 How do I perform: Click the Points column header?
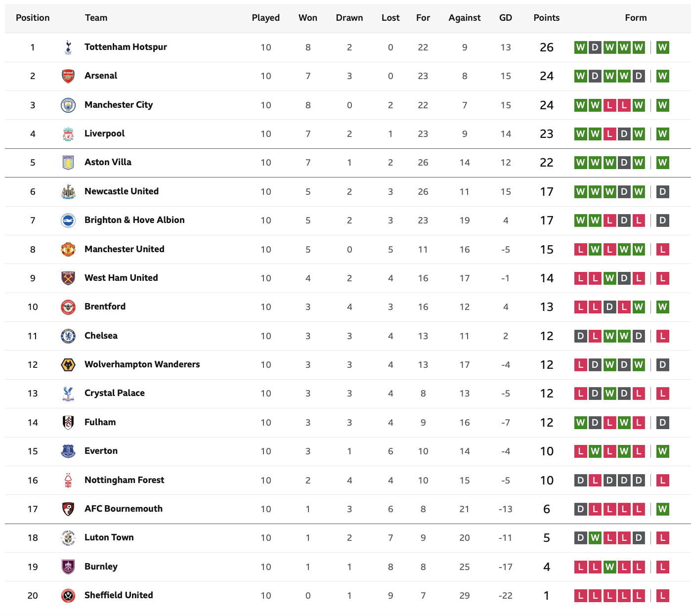[547, 18]
